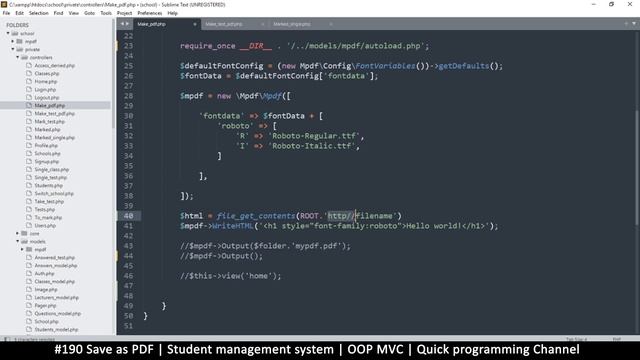The image size is (640, 360).
Task: Open Logout.php in sidebar
Action: [47, 98]
